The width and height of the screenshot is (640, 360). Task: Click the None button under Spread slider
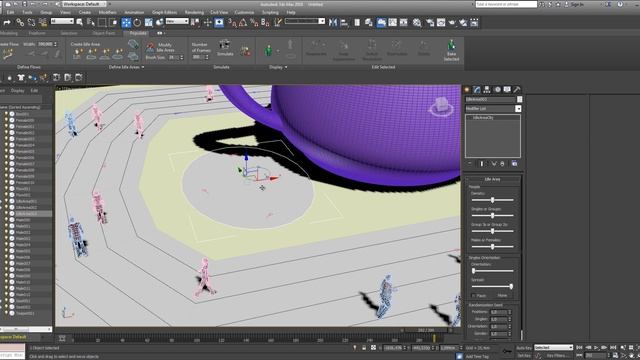tap(502, 295)
